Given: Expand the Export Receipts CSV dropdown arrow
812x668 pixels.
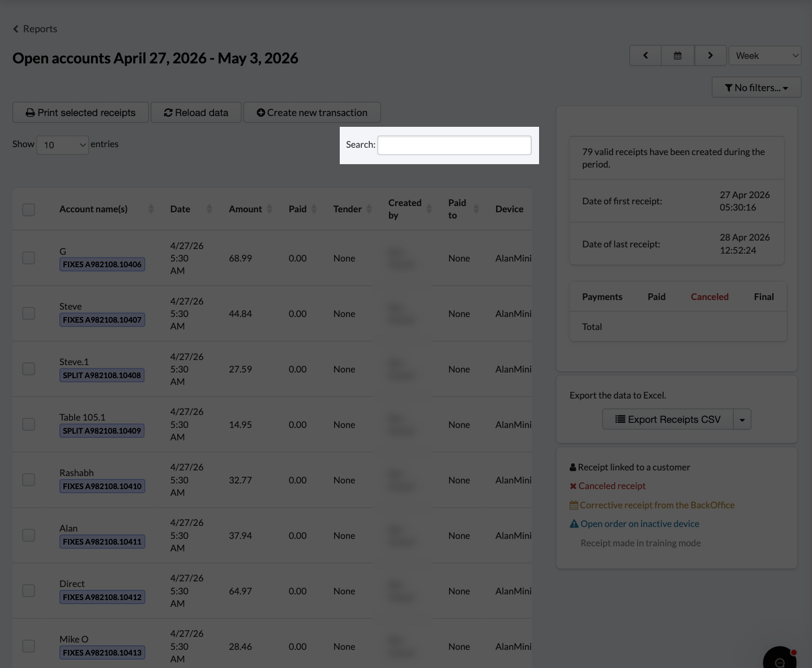Looking at the screenshot, I should (x=742, y=419).
